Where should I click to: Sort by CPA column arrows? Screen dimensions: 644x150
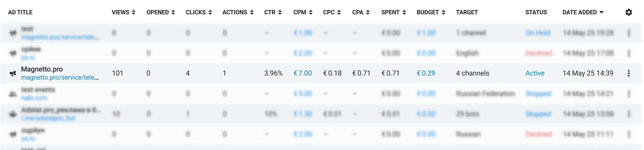(367, 12)
